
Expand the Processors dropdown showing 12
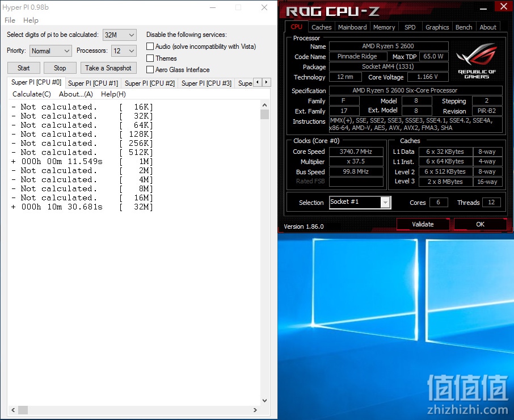coord(124,51)
